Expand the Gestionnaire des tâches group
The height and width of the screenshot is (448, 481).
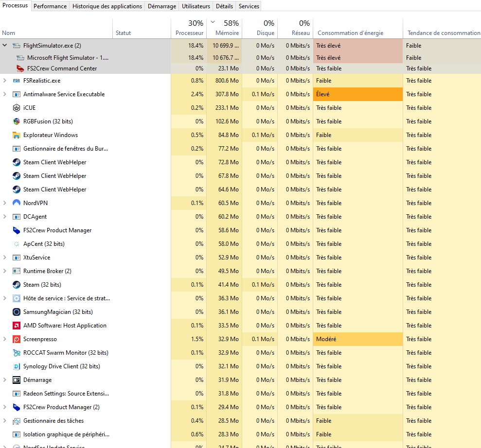pos(4,421)
